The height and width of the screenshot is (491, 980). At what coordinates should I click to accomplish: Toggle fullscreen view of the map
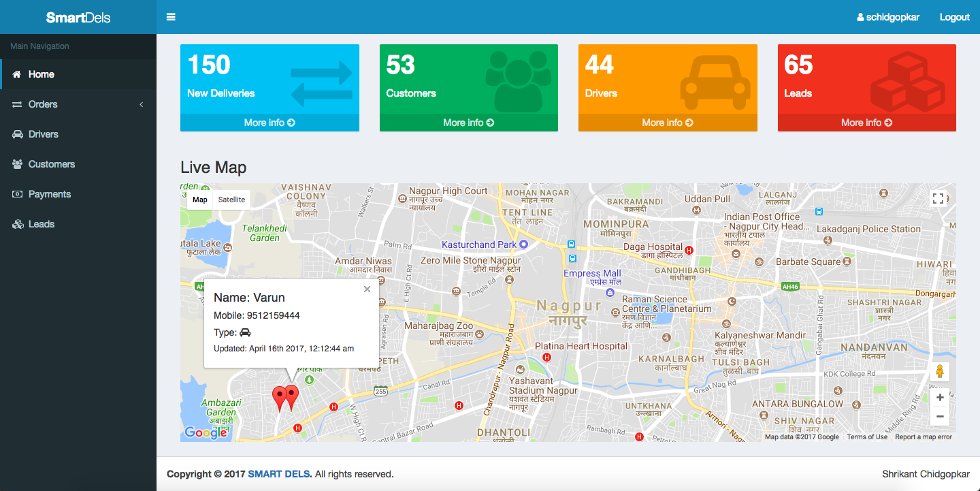click(x=938, y=198)
